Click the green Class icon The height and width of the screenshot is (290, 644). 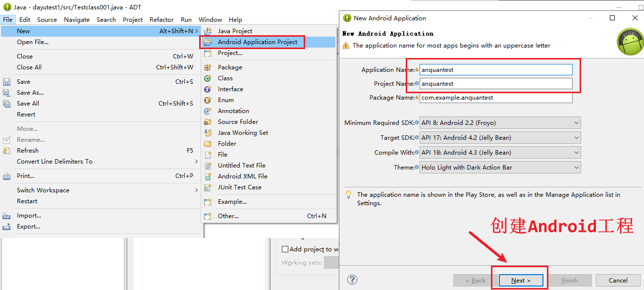(x=208, y=78)
